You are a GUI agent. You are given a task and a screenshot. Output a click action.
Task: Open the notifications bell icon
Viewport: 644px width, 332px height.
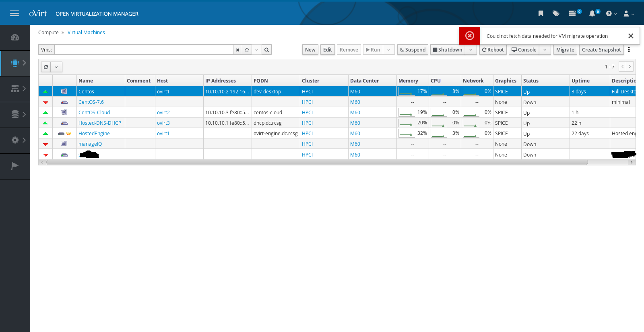592,14
